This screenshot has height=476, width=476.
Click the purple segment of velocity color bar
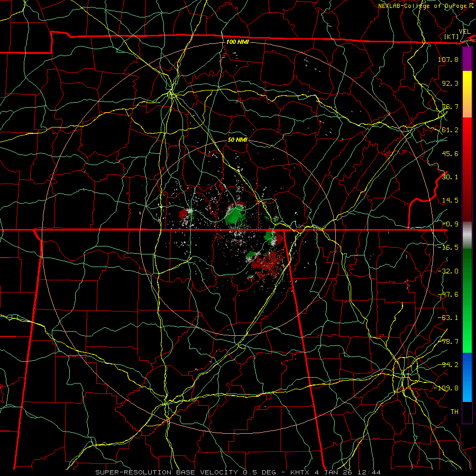point(467,59)
